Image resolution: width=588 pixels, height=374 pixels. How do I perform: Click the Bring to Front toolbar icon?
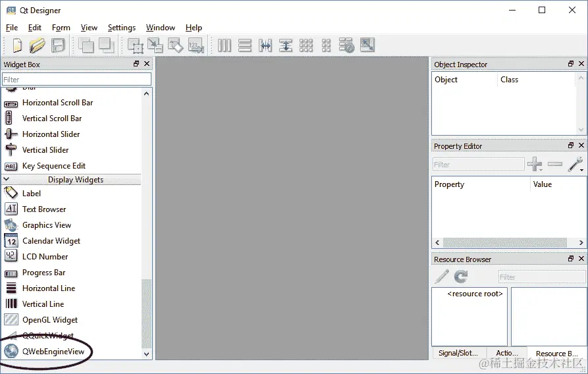[x=107, y=45]
